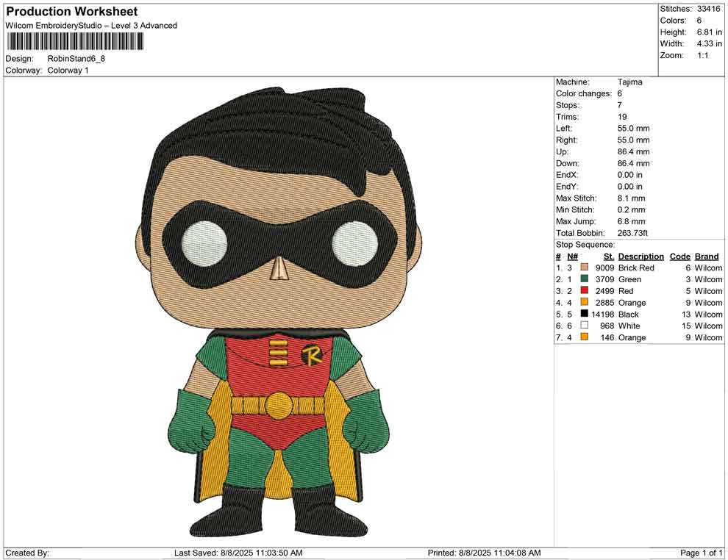Click the 'Created By:' footer label
Image resolution: width=728 pixels, height=560 pixels.
click(27, 553)
